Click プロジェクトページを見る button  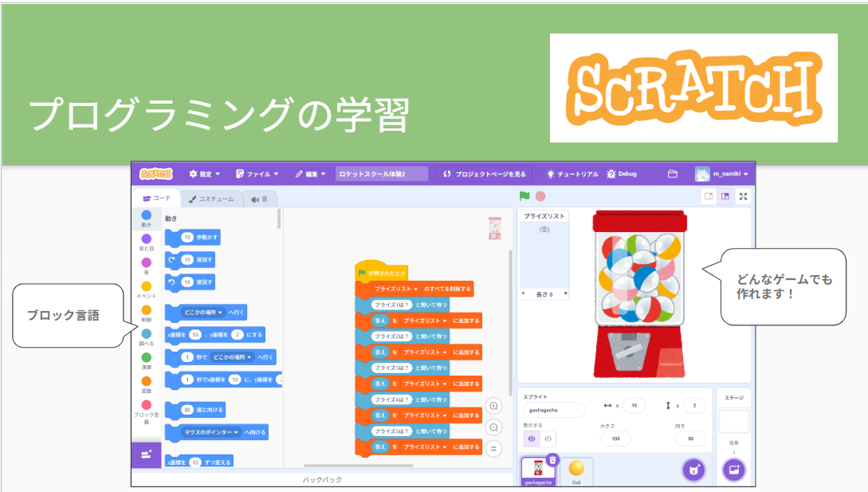point(484,174)
